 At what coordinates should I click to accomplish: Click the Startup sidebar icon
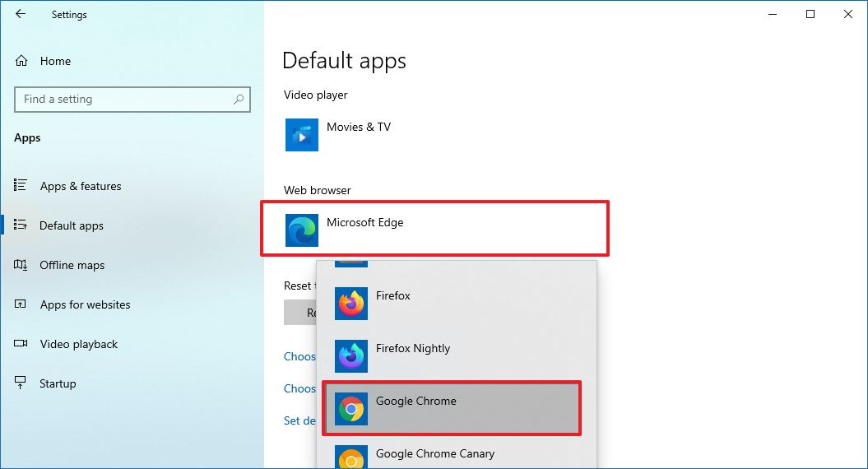21,383
